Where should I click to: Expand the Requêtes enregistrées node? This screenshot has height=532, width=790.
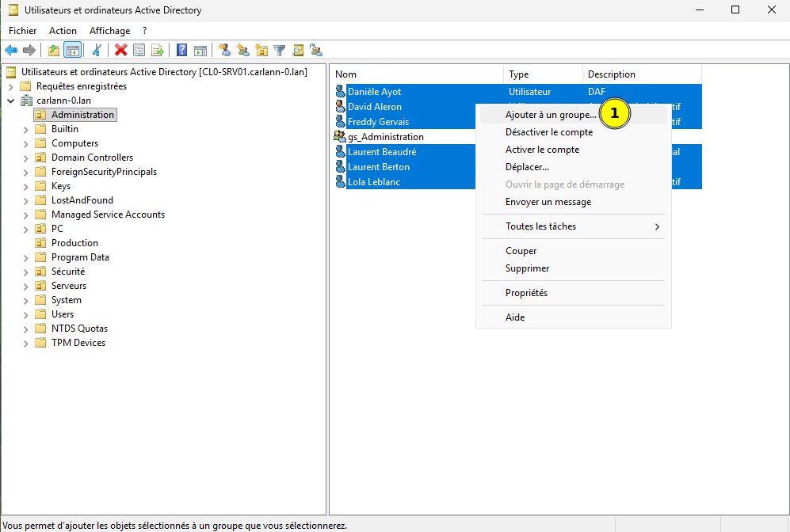(10, 86)
